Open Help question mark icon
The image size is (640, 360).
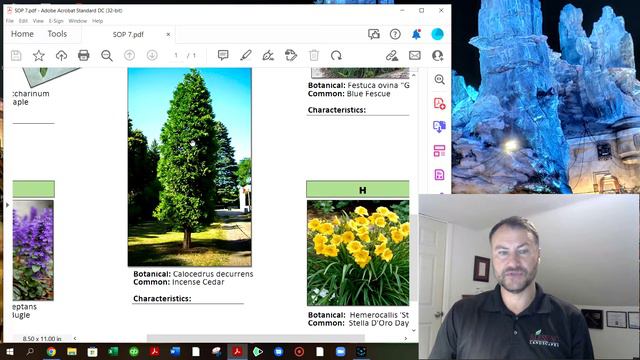click(x=395, y=34)
